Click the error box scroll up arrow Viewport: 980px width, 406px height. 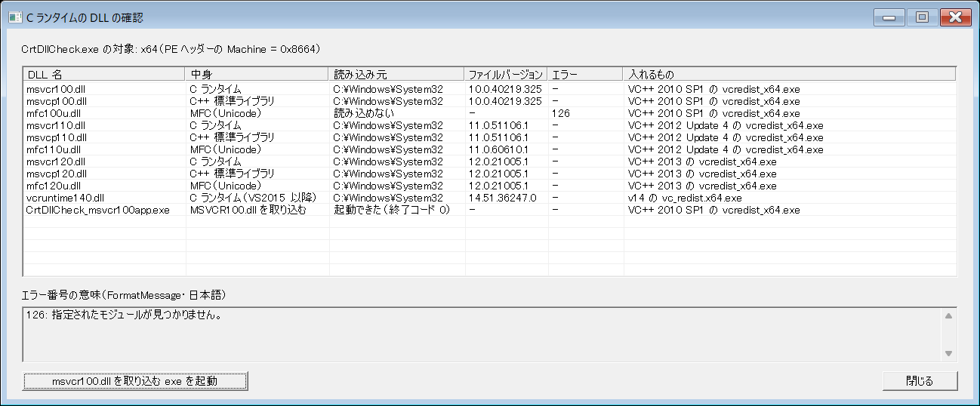click(948, 316)
